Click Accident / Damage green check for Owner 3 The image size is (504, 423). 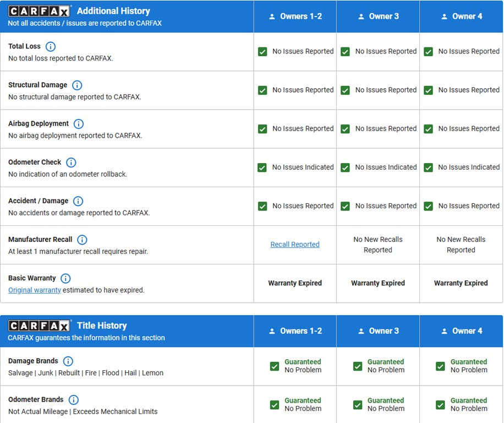click(345, 206)
